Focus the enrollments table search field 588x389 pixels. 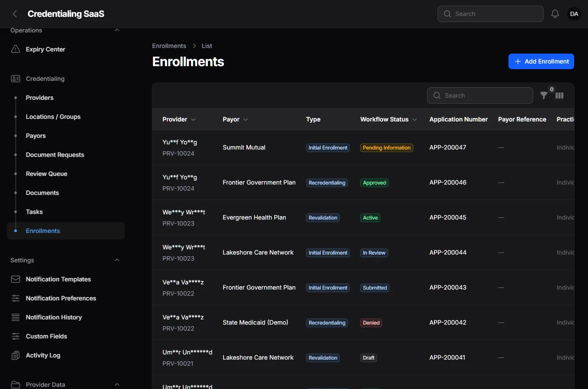480,96
